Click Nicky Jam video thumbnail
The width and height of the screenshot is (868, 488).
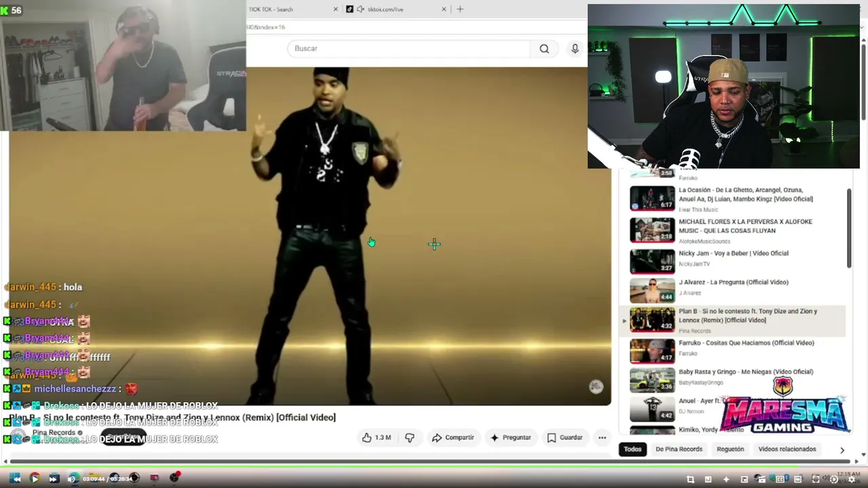(x=652, y=261)
